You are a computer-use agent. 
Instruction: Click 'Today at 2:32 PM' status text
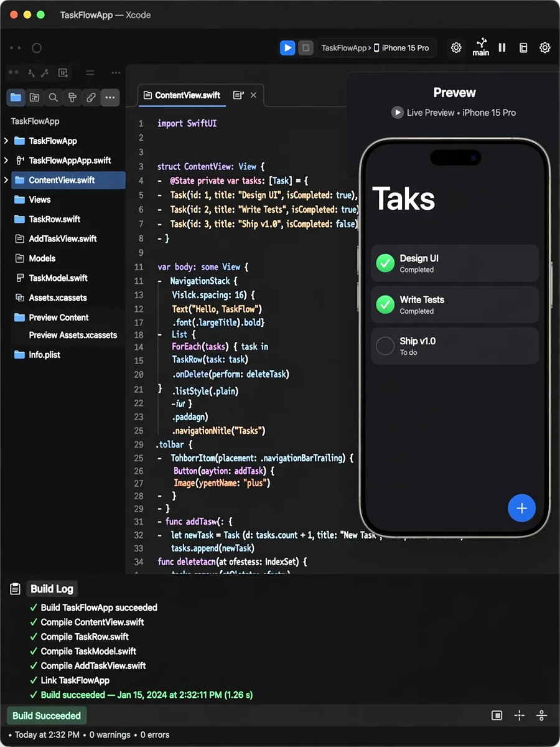point(47,735)
